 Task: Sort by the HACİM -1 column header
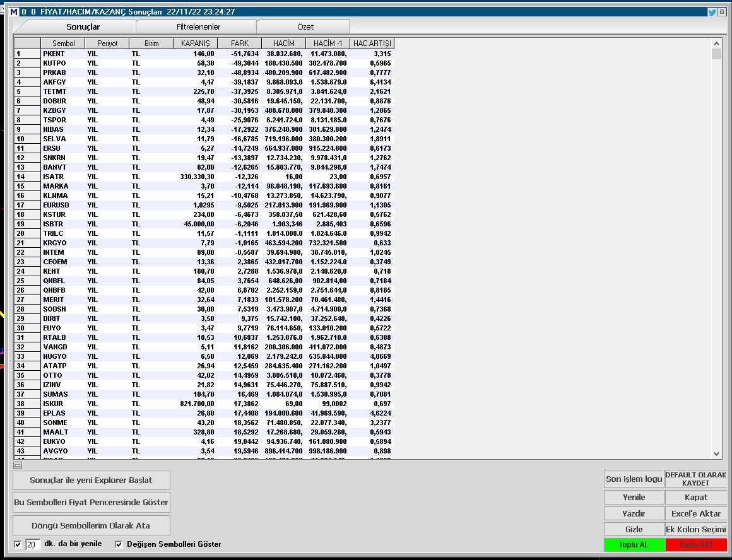[x=328, y=44]
